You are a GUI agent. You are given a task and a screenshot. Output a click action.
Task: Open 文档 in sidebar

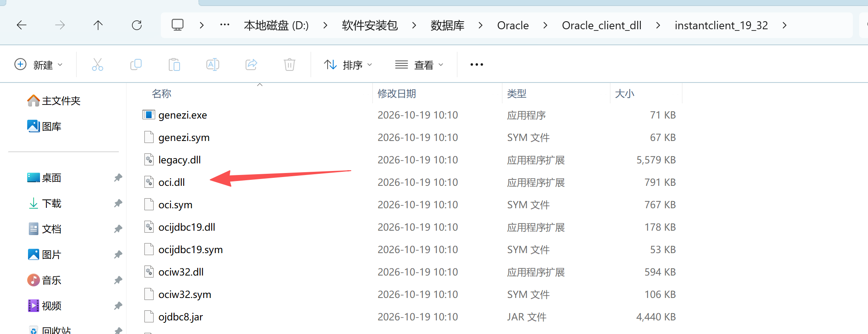coord(44,229)
